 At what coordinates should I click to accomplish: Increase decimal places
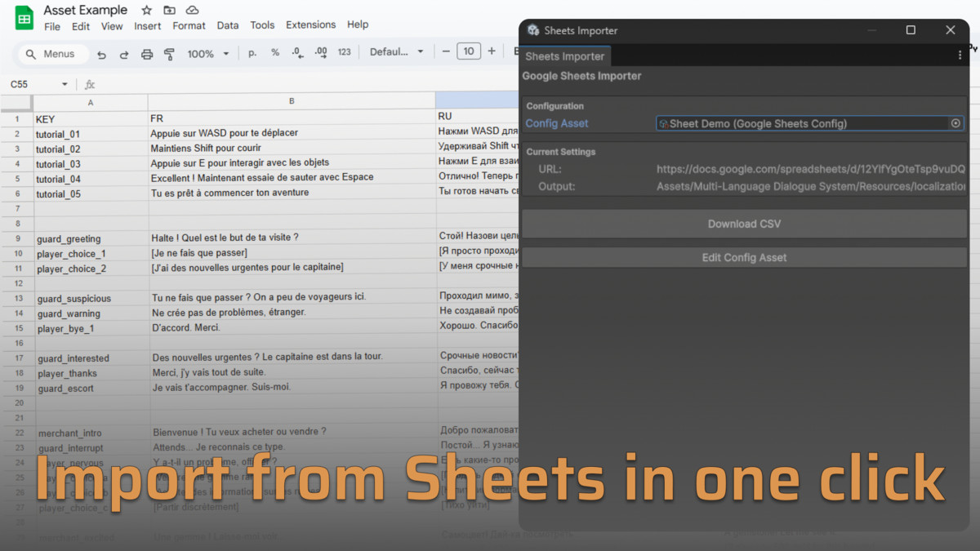321,52
